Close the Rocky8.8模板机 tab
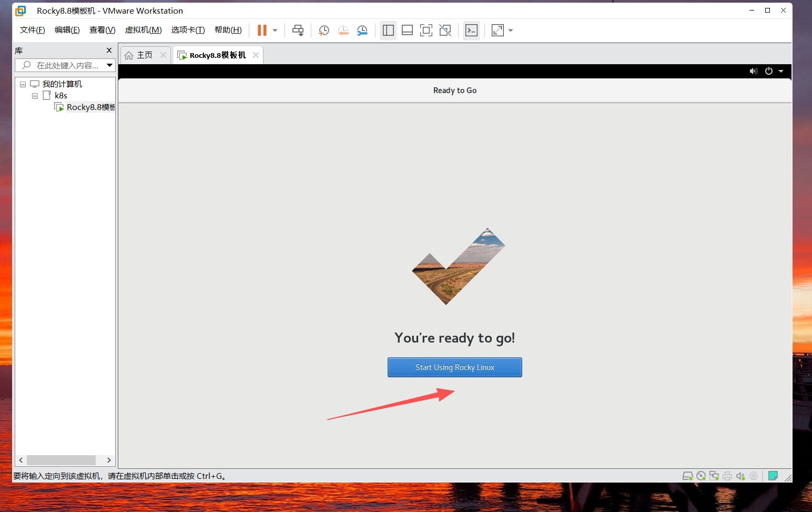 point(256,55)
